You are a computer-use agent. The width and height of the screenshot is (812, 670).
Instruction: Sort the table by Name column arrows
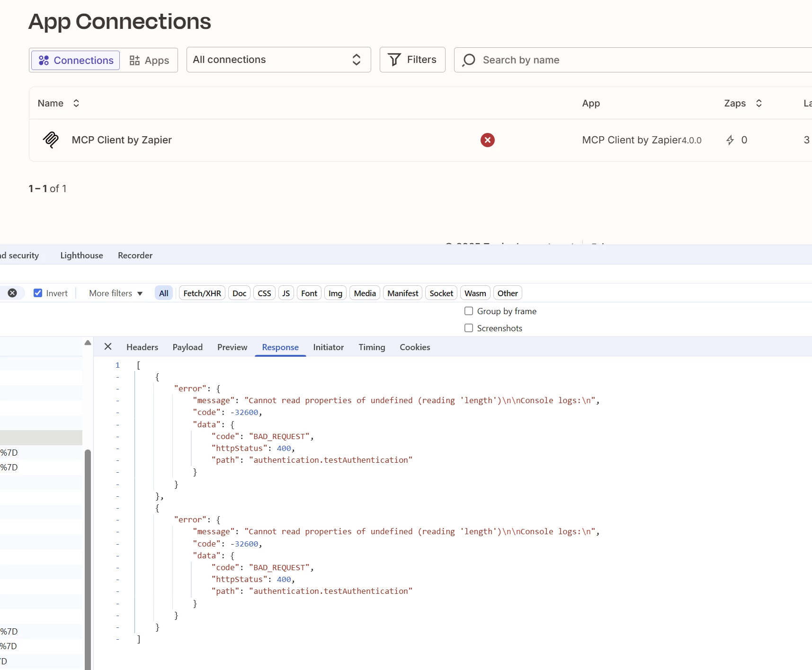[76, 103]
